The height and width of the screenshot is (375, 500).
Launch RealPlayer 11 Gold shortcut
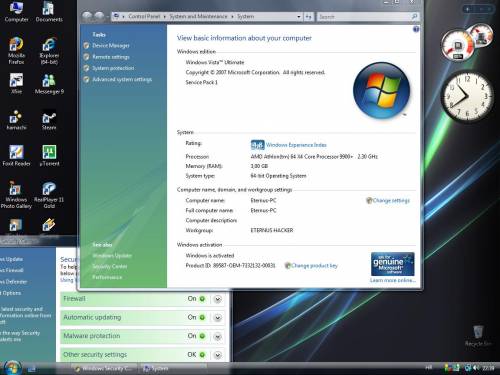coord(49,195)
